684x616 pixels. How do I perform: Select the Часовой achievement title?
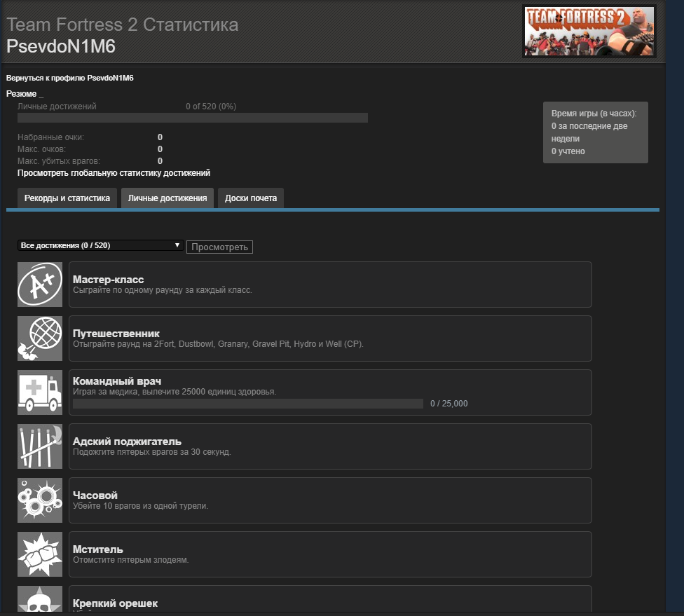pos(95,495)
